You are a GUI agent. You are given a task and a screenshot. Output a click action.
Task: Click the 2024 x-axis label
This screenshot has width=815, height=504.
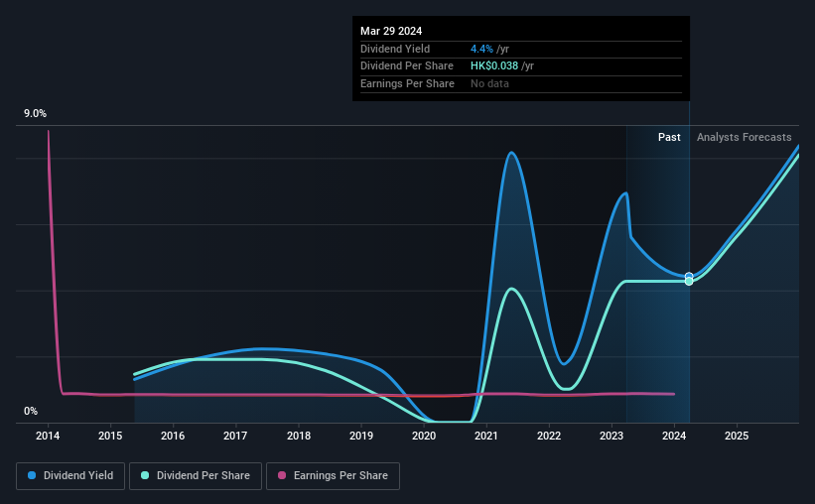click(674, 436)
